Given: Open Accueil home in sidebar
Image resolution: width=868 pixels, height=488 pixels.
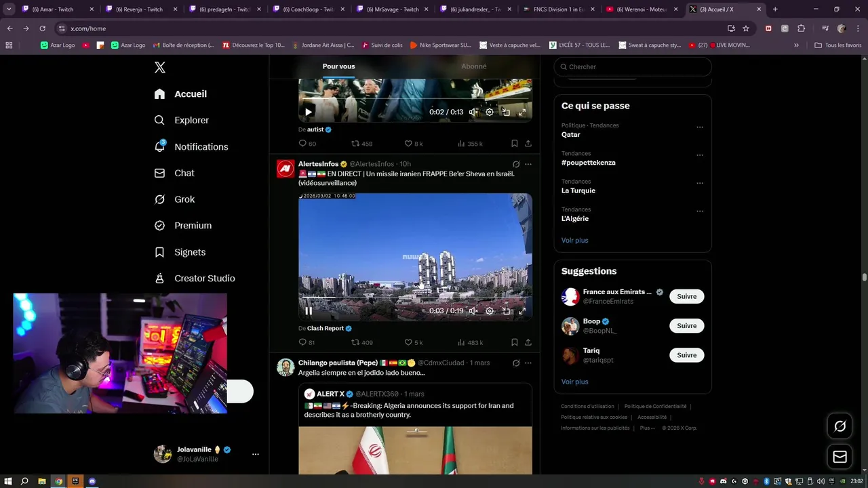Looking at the screenshot, I should click(x=180, y=94).
